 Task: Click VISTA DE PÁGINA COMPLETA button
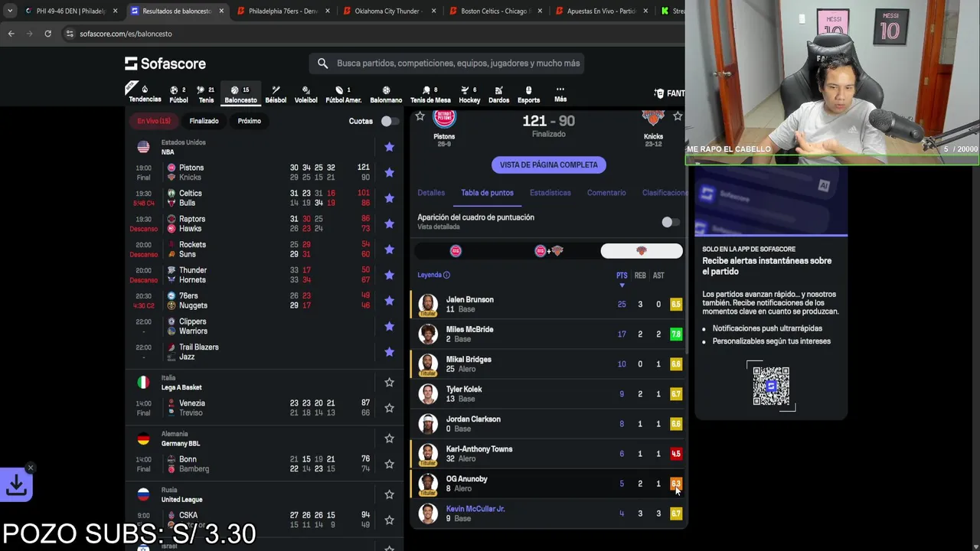548,165
